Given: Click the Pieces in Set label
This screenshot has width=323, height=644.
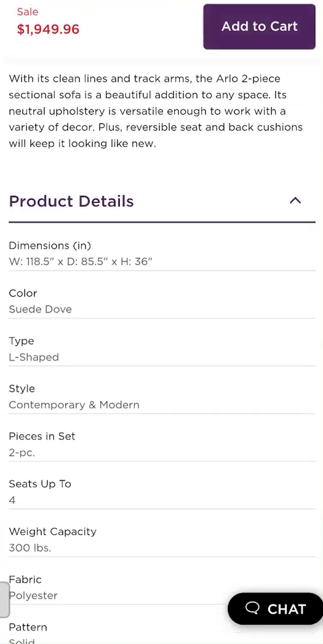Looking at the screenshot, I should [x=42, y=436].
